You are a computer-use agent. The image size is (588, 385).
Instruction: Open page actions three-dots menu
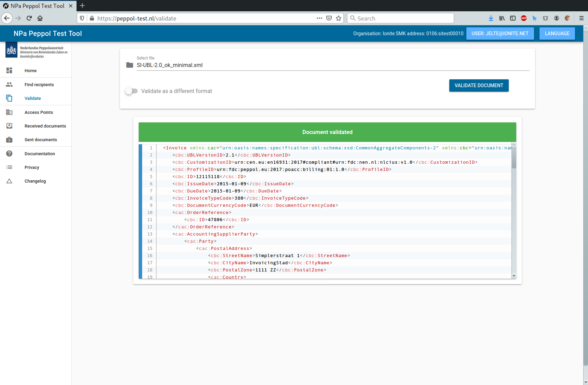319,18
